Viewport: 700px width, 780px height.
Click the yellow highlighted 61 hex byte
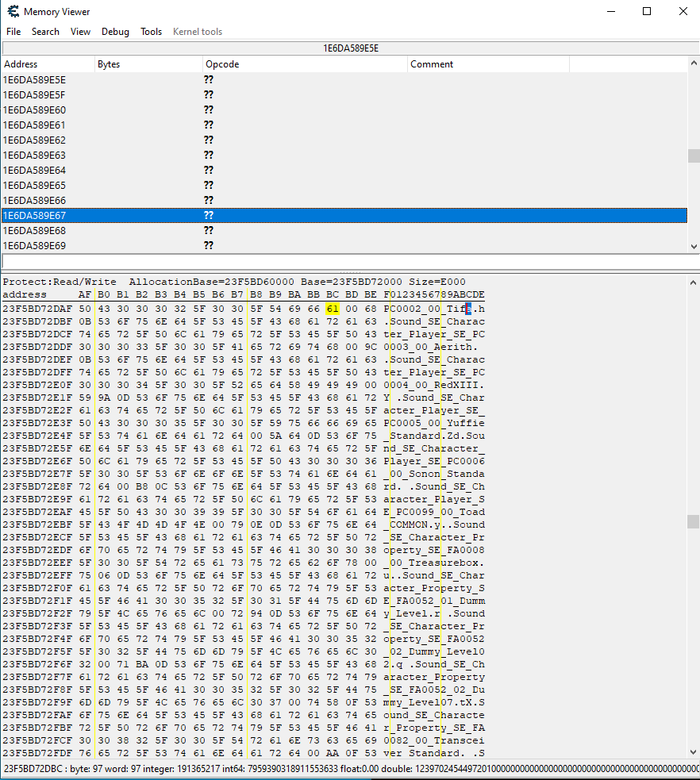pyautogui.click(x=332, y=309)
